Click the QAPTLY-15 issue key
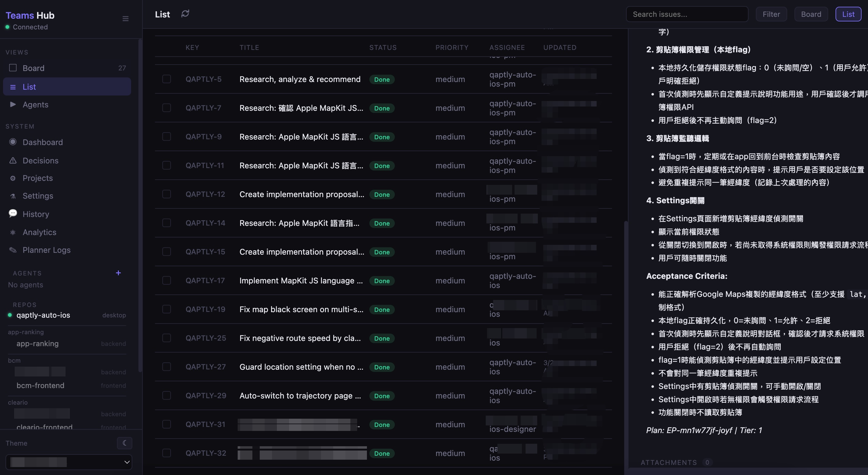 [205, 252]
